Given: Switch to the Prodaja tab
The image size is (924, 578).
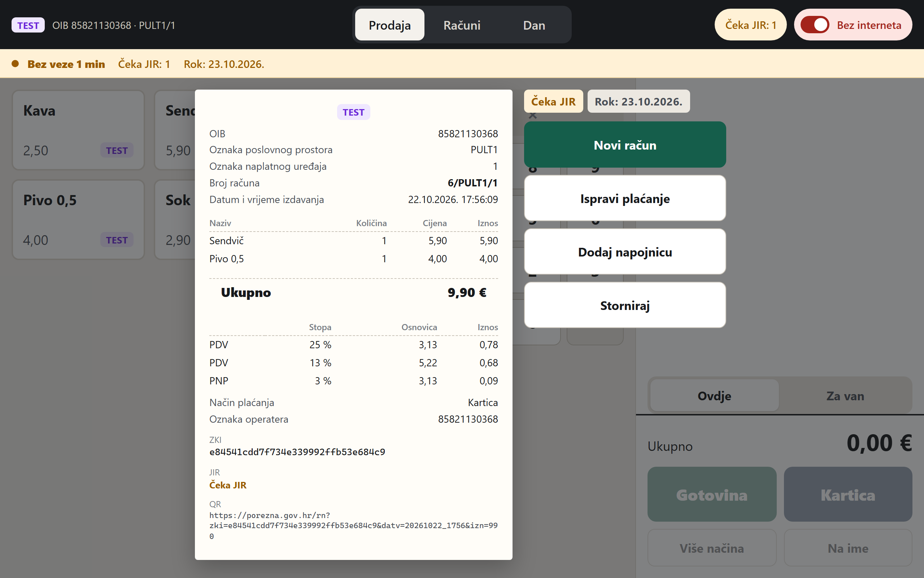Looking at the screenshot, I should coord(389,25).
